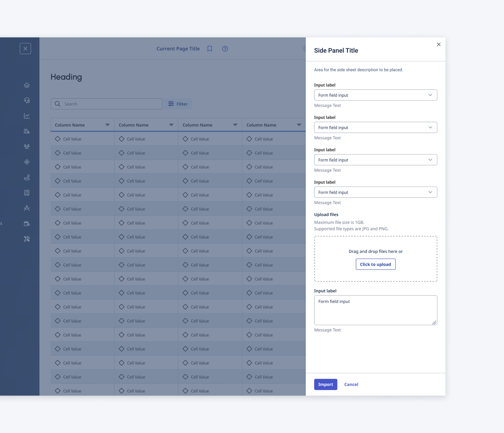Bookmark the current page title
504x433 pixels.
[210, 49]
